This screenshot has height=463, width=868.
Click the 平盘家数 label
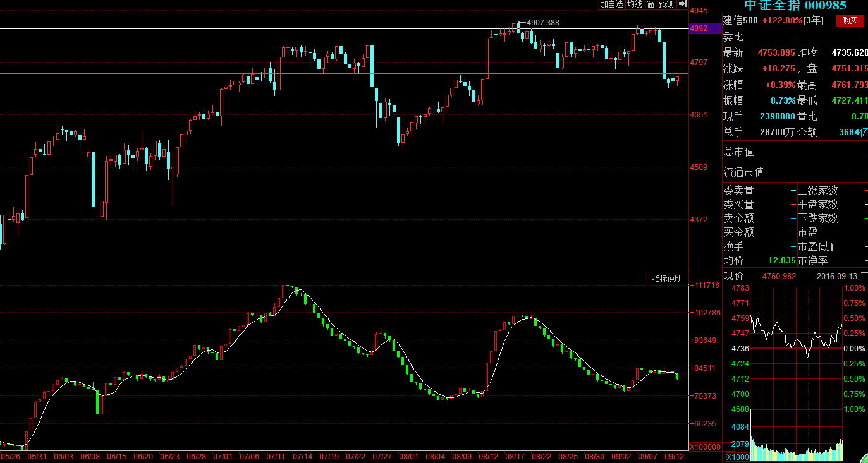tap(818, 204)
